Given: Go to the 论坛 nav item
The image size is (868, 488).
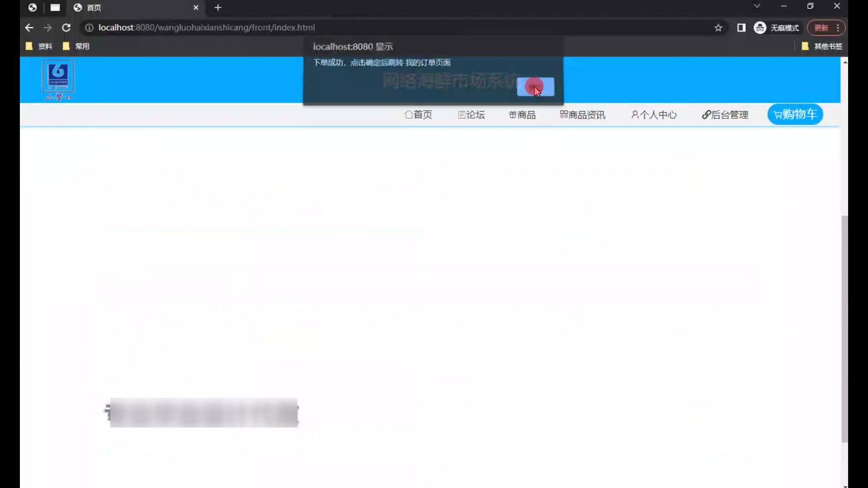Looking at the screenshot, I should (x=471, y=115).
